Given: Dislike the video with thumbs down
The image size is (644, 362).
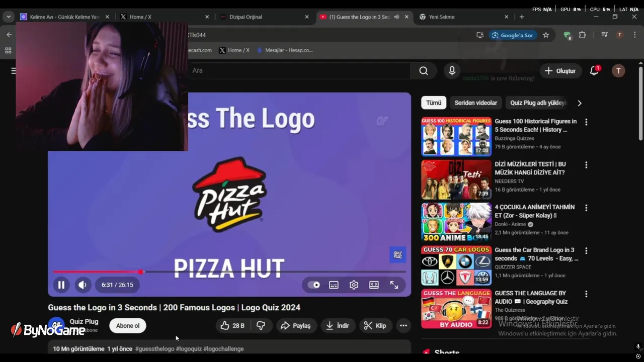Looking at the screenshot, I should coord(261,326).
